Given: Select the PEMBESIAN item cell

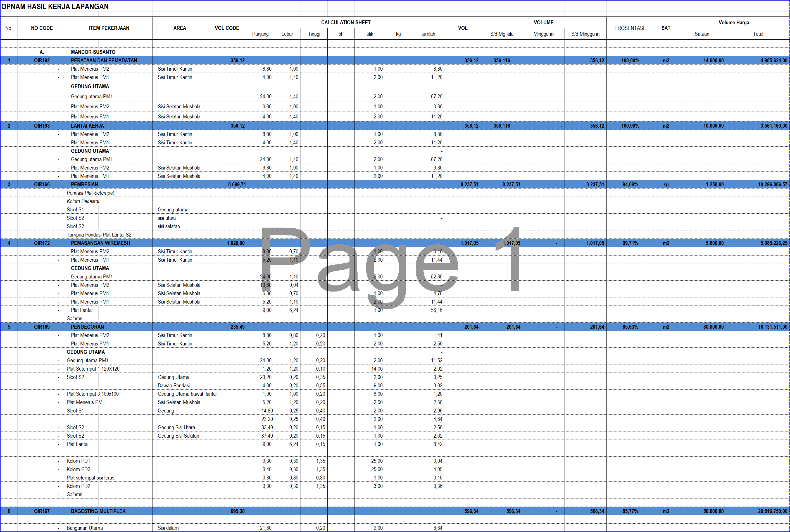Looking at the screenshot, I should (84, 185).
